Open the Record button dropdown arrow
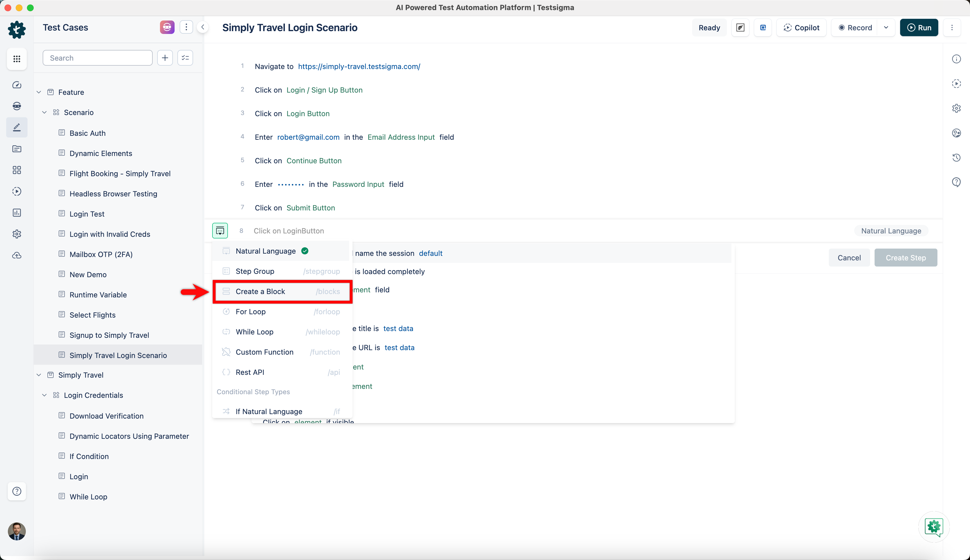 tap(886, 28)
